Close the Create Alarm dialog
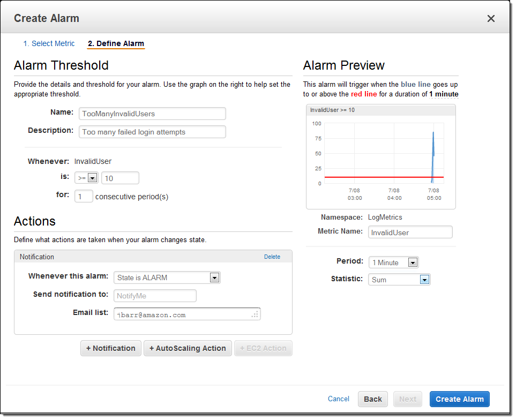 490,19
